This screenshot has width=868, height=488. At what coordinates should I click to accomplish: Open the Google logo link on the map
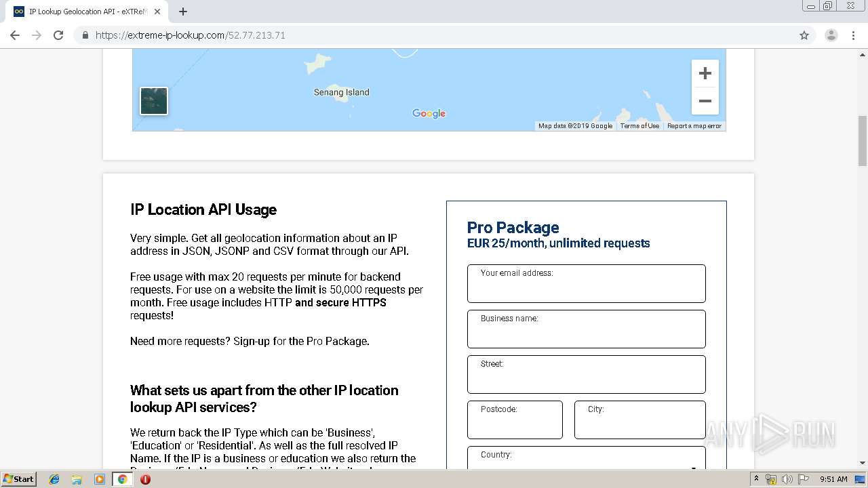coord(429,113)
